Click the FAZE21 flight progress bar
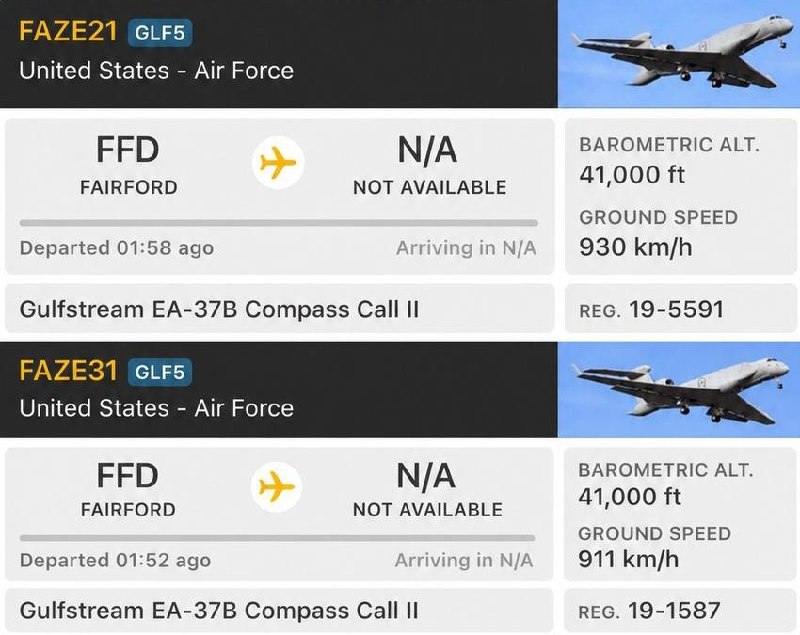This screenshot has width=800, height=635. coord(279,223)
